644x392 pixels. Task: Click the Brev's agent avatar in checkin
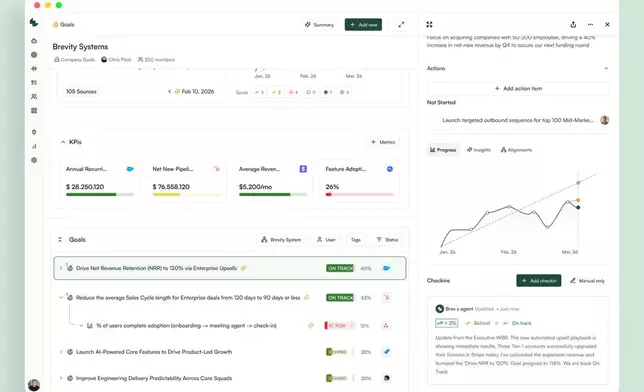coord(439,309)
